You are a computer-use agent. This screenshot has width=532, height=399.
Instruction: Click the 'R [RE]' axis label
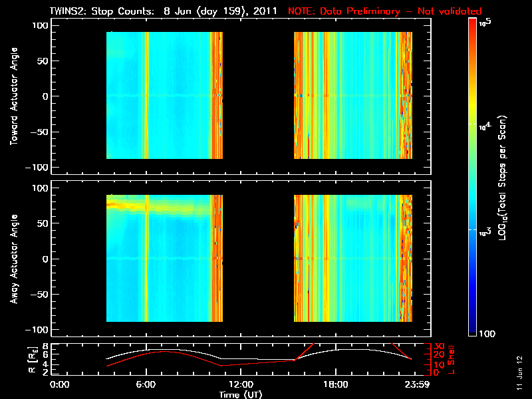coord(33,359)
